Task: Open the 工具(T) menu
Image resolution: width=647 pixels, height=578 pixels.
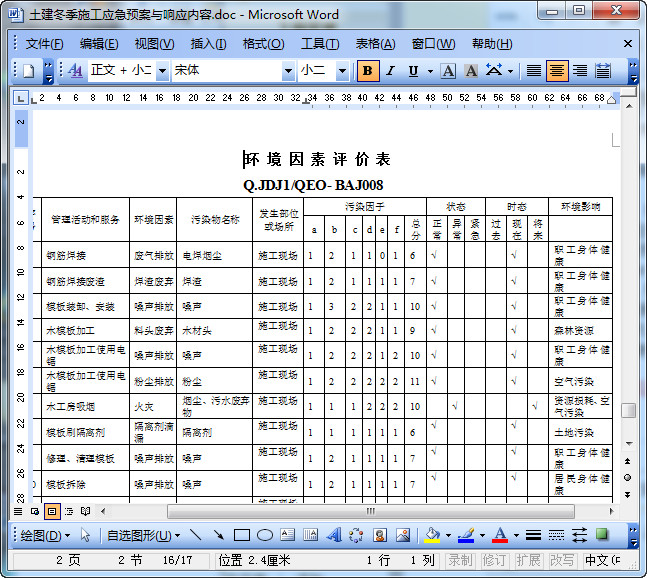Action: 320,44
